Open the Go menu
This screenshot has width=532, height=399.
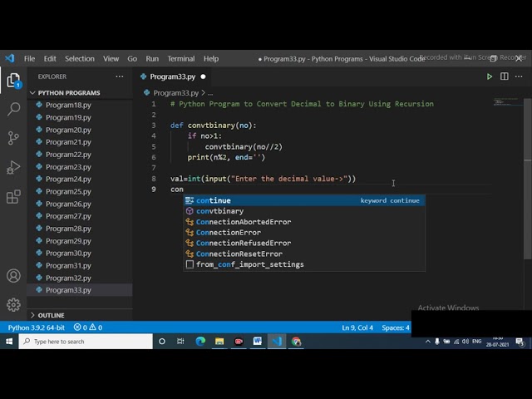tap(132, 59)
